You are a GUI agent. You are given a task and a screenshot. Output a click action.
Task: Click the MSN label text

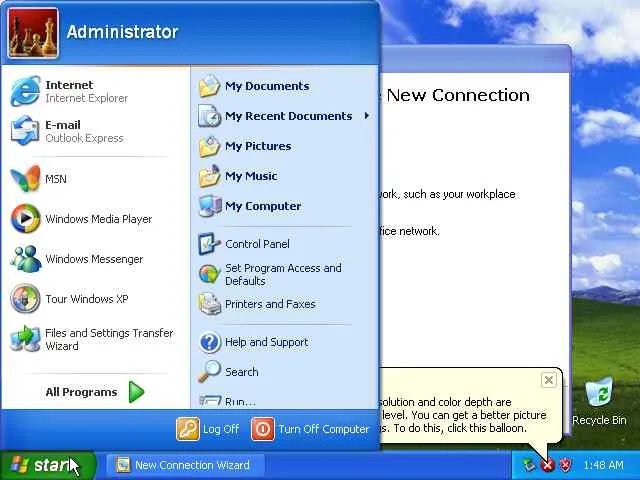coord(56,179)
